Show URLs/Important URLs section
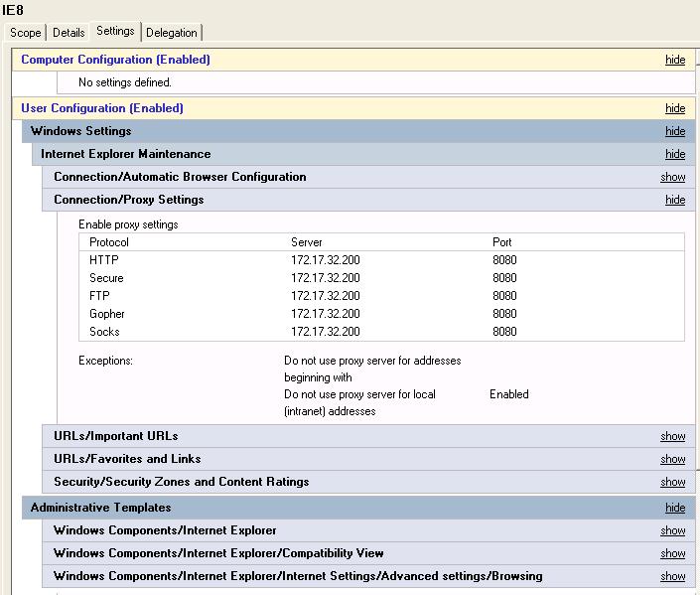The height and width of the screenshot is (595, 700). 673,436
